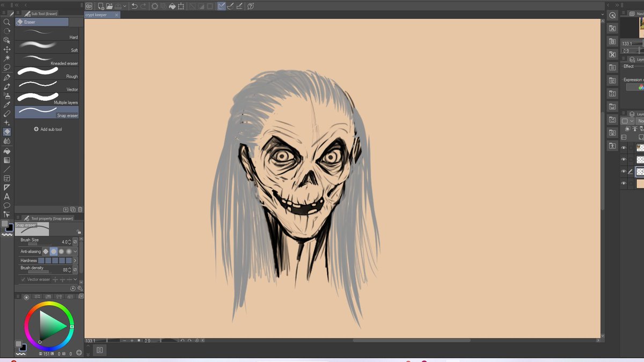The image size is (644, 362).
Task: Open Clip Studio logo icon
Action: click(x=89, y=6)
